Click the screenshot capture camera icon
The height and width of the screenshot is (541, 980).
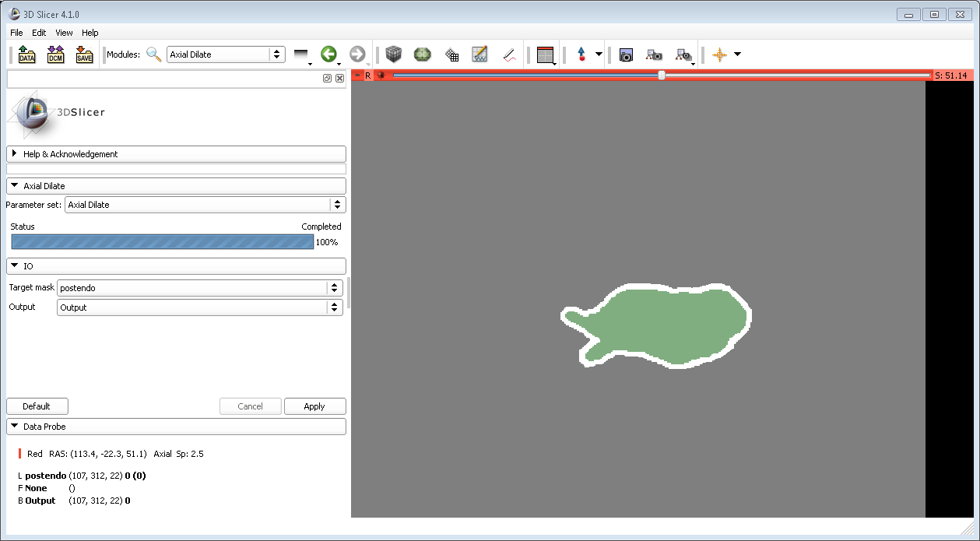click(x=626, y=54)
